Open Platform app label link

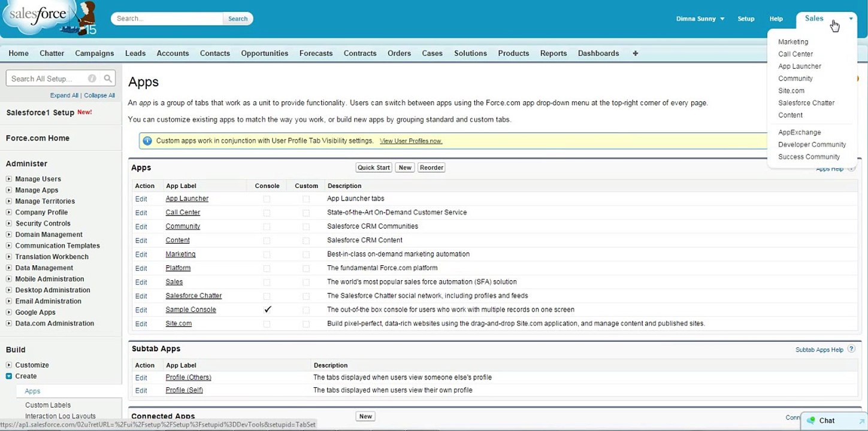pos(178,268)
